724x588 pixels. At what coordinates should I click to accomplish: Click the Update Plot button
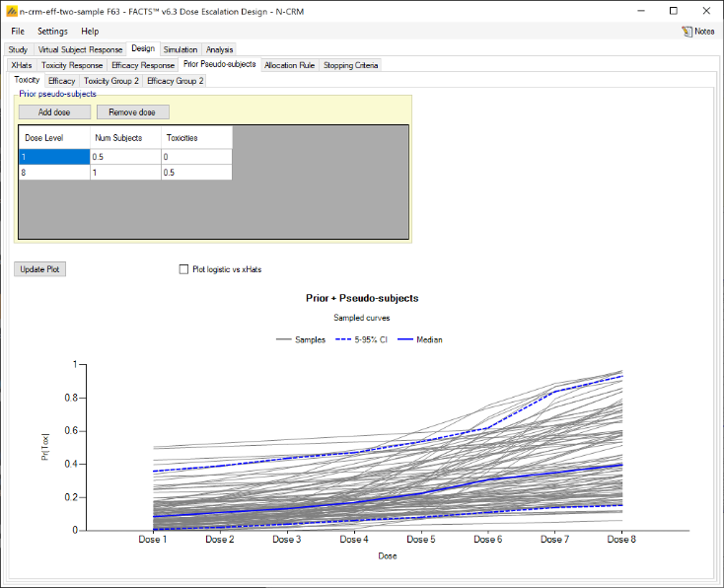pyautogui.click(x=39, y=269)
